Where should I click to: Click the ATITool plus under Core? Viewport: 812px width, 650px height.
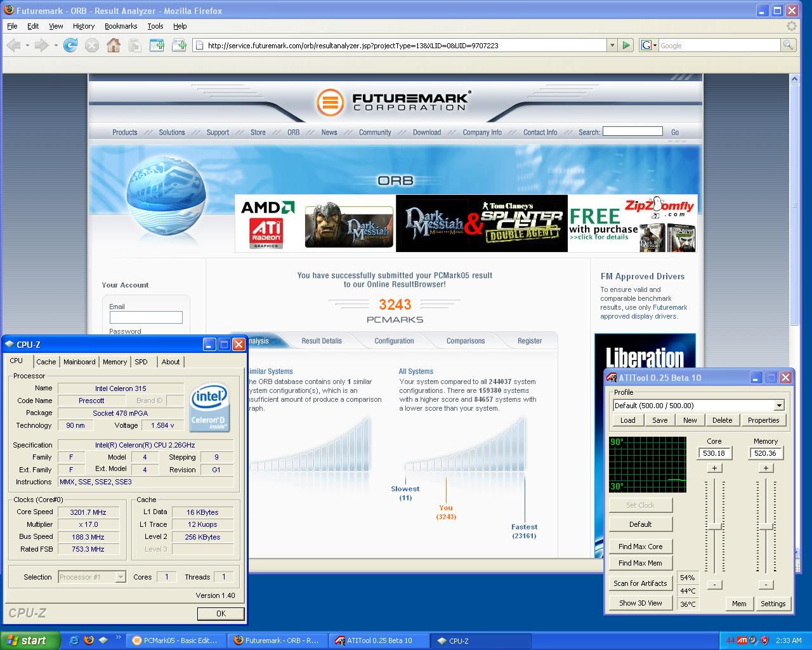(x=714, y=468)
